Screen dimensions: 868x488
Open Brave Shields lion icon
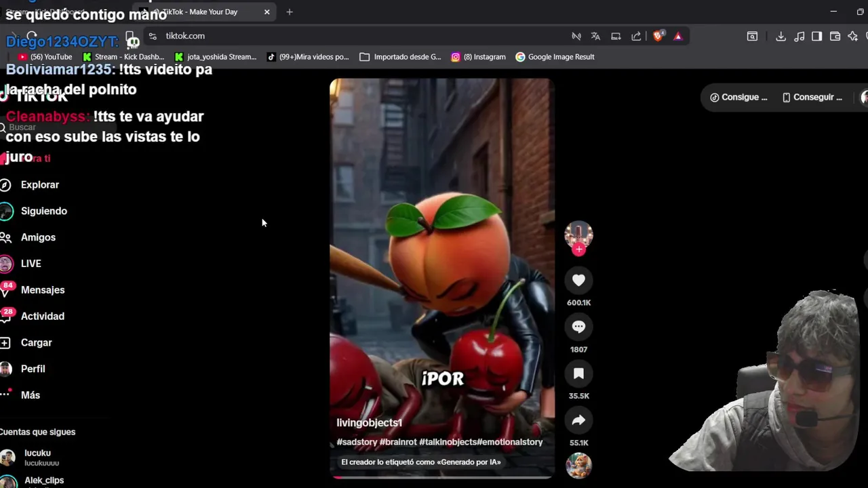pos(658,36)
